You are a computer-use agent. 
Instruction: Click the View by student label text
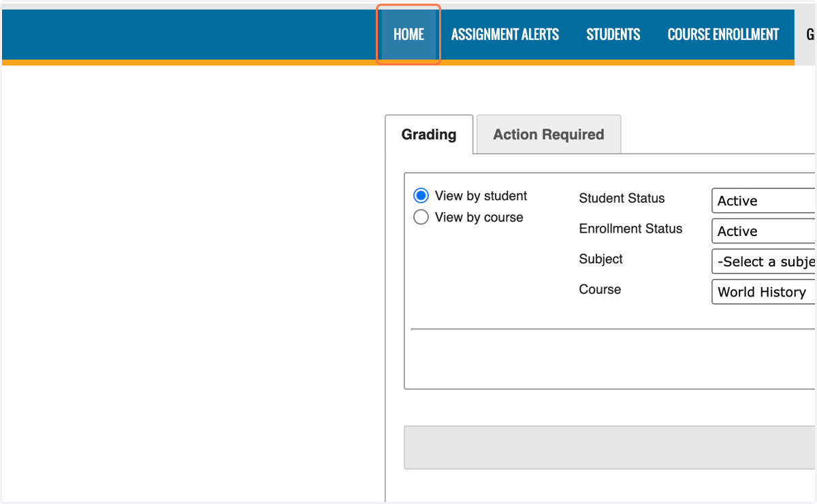click(x=481, y=196)
